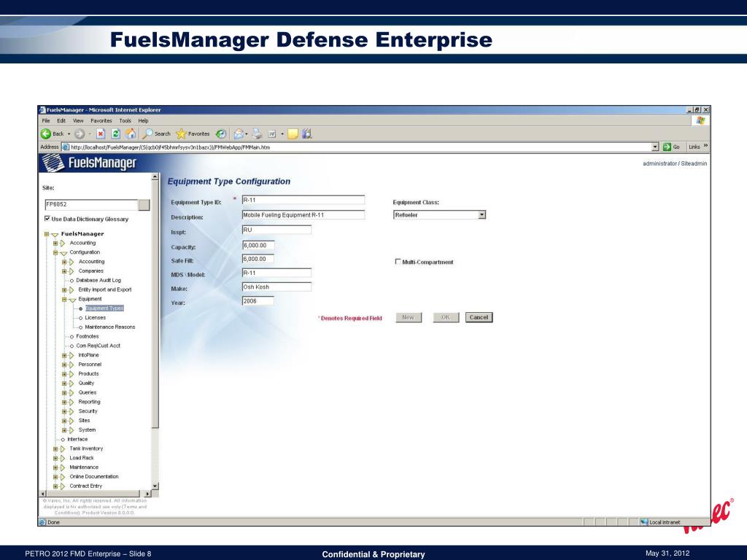Expand the Reporting tree node
Viewport: 747px width, 560px height.
pyautogui.click(x=64, y=402)
